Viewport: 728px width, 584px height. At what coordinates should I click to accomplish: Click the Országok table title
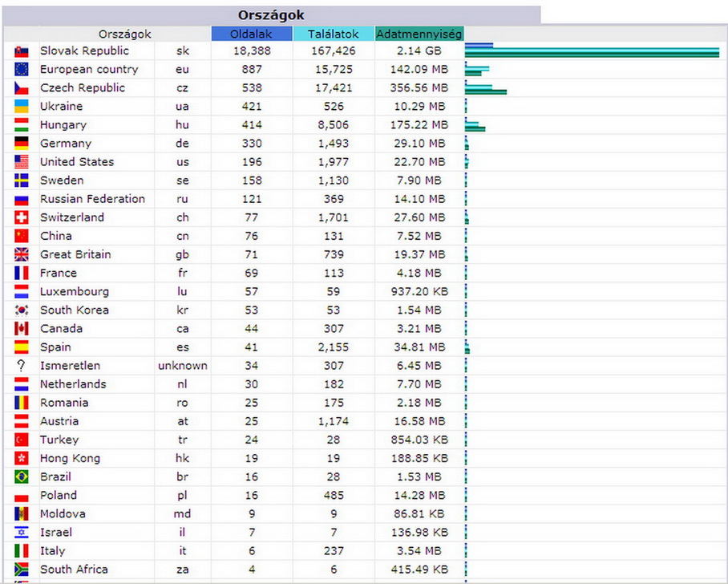point(271,15)
